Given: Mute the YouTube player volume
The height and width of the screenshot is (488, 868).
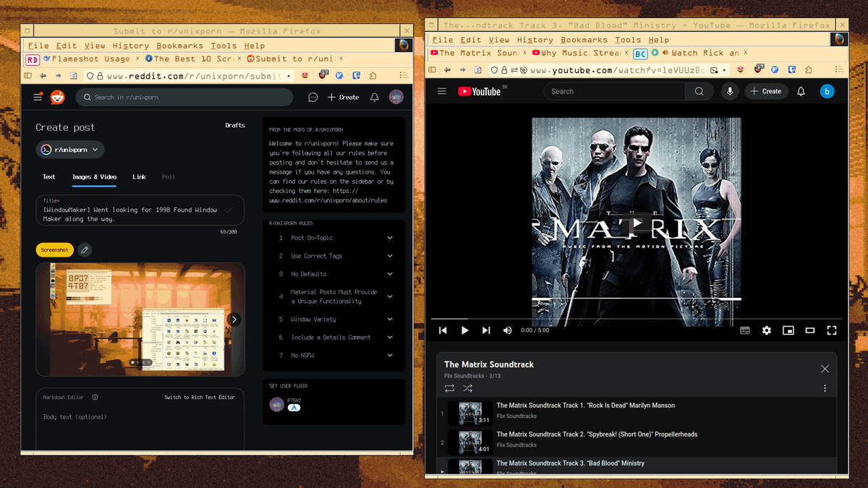Looking at the screenshot, I should (507, 330).
